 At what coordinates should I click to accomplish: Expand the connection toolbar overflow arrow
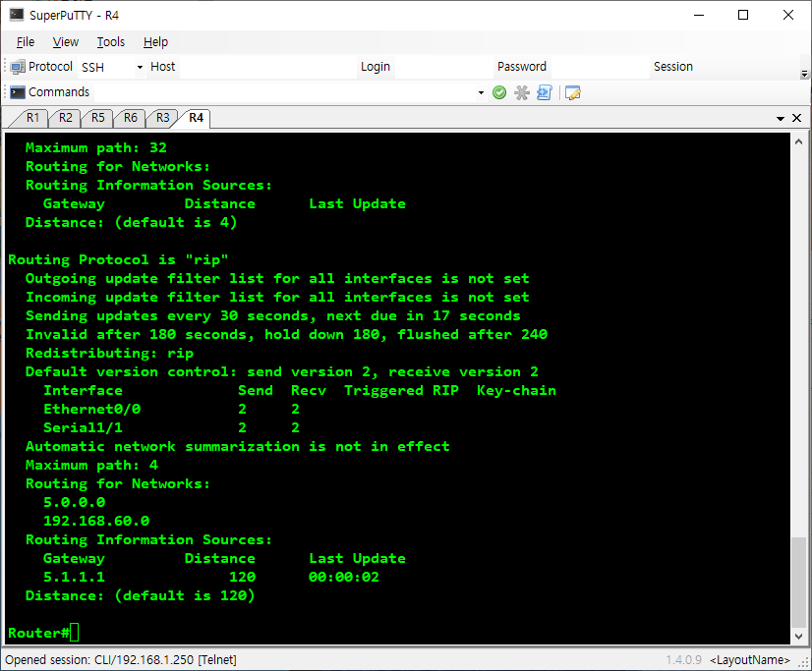804,74
